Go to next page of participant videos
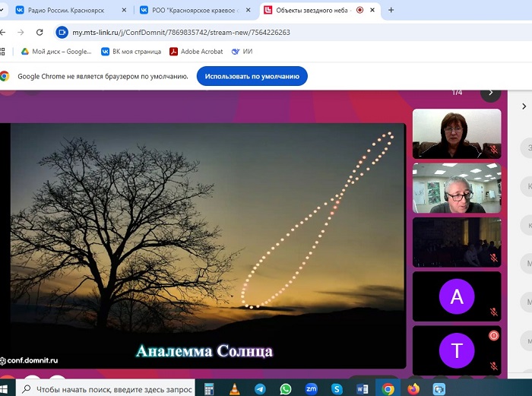 click(490, 93)
